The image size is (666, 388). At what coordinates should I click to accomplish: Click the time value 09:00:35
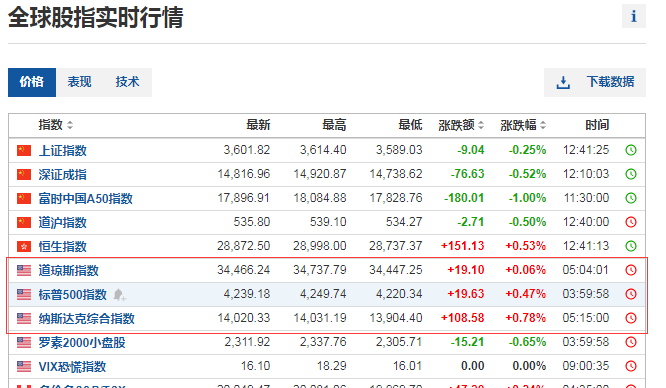click(x=586, y=366)
